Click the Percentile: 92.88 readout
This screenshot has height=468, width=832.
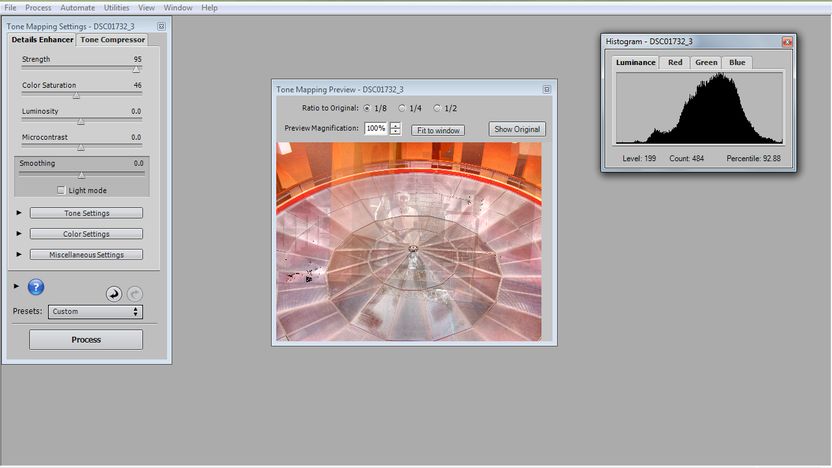click(x=753, y=158)
